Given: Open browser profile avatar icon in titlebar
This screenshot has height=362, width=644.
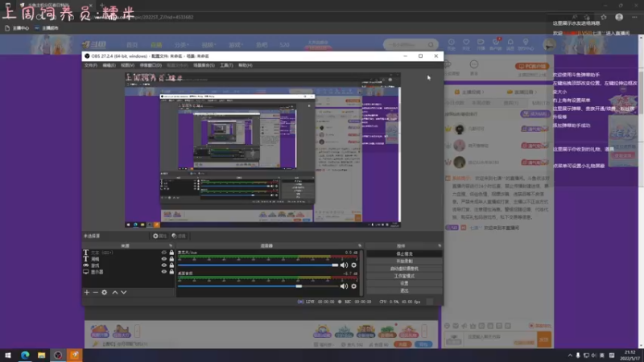Looking at the screenshot, I should coord(619,17).
